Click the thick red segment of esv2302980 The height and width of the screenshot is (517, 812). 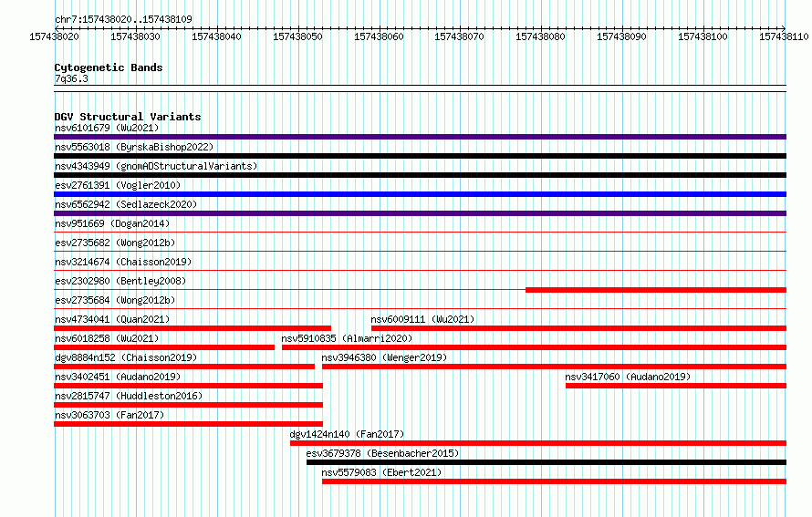click(656, 290)
